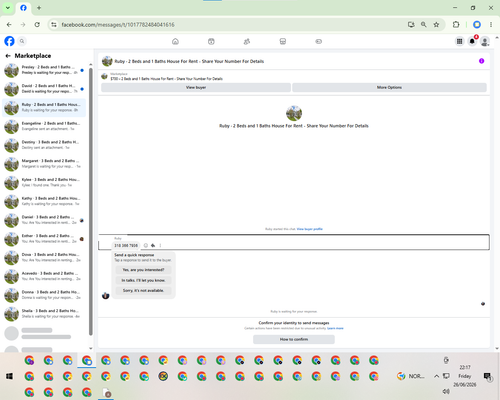Open the Friends icon in top navigation
This screenshot has height=400, width=500.
pyautogui.click(x=247, y=41)
